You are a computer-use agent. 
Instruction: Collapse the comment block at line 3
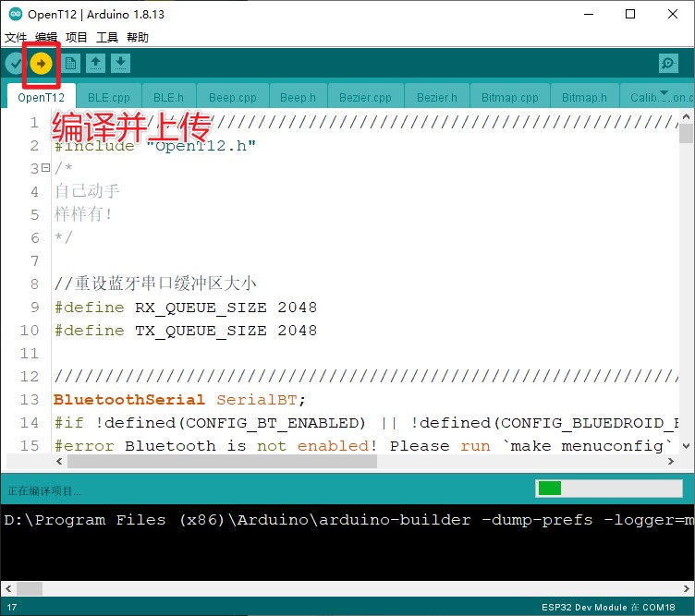click(x=45, y=168)
